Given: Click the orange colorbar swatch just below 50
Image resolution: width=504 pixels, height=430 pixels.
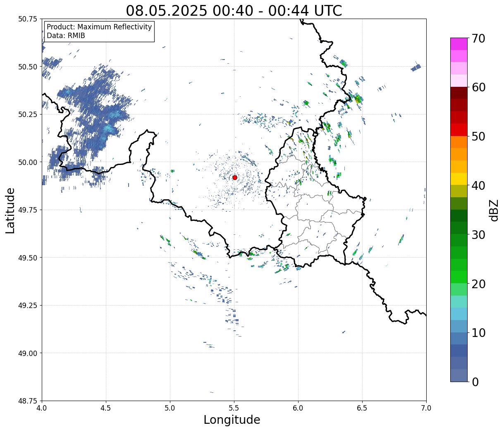Looking at the screenshot, I should click(459, 142).
